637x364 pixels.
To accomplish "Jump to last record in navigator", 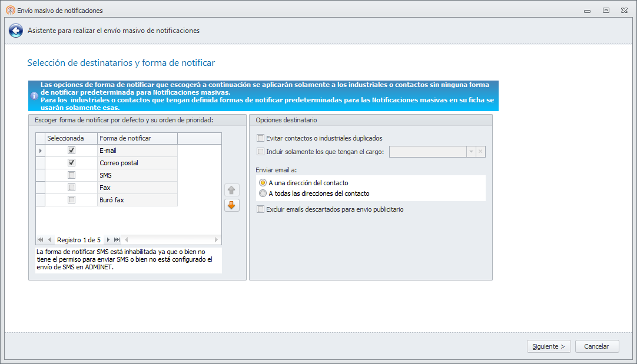I will (117, 240).
